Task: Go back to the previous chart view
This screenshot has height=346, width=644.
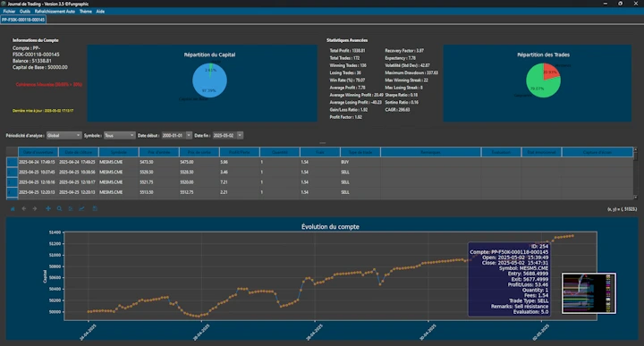Action: tap(24, 209)
